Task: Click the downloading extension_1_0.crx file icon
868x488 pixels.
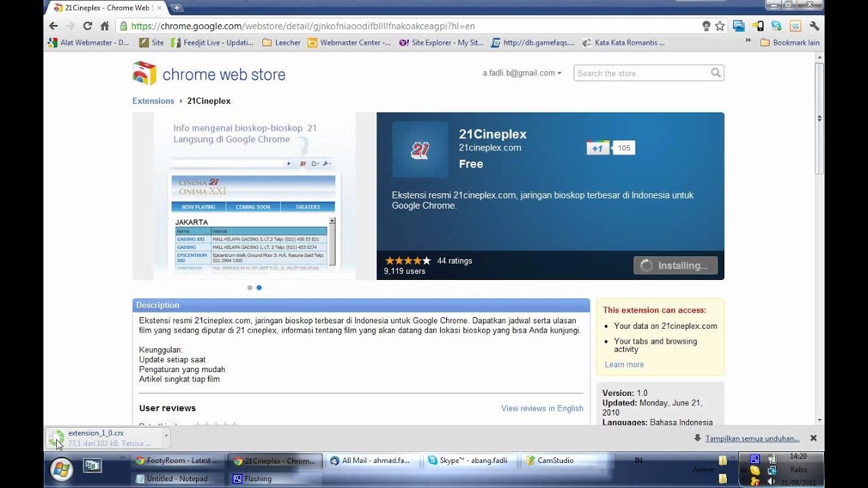Action: click(x=56, y=438)
